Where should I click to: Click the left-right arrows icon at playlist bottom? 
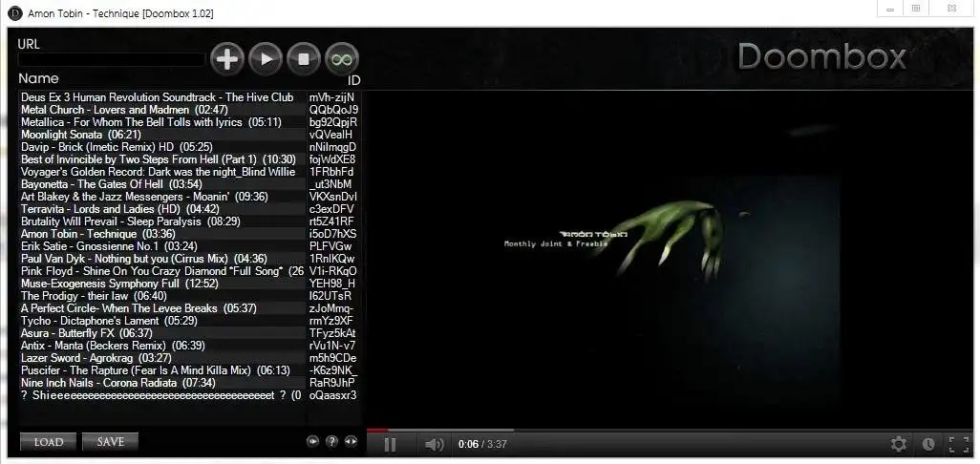click(x=352, y=441)
